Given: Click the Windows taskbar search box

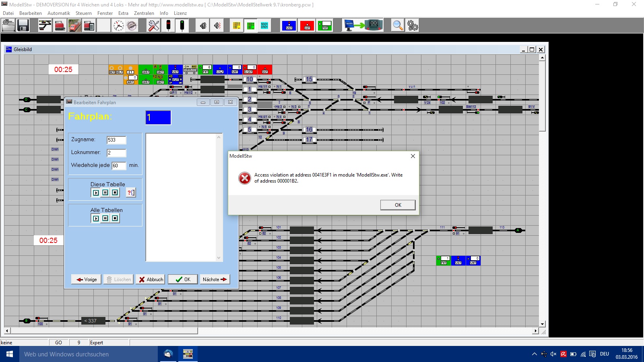Looking at the screenshot, I should tap(89, 354).
